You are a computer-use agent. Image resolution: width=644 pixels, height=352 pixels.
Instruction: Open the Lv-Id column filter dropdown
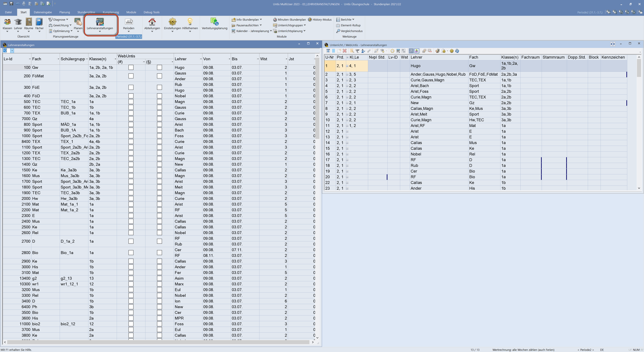30,59
